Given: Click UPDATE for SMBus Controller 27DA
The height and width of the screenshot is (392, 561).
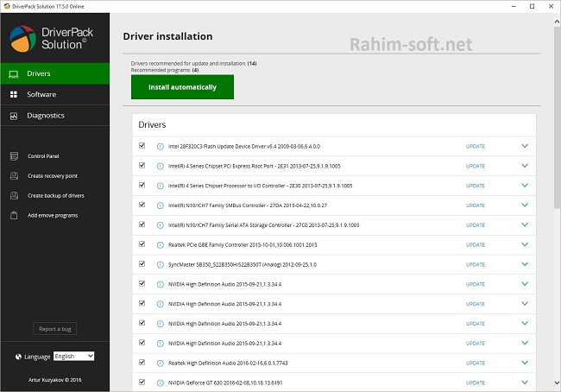Looking at the screenshot, I should (476, 205).
